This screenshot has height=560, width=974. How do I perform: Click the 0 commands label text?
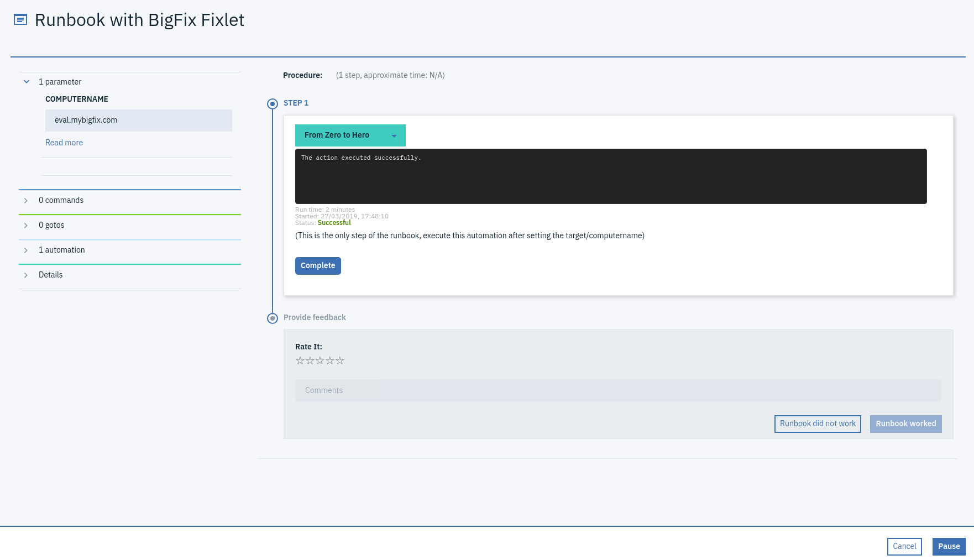[61, 200]
